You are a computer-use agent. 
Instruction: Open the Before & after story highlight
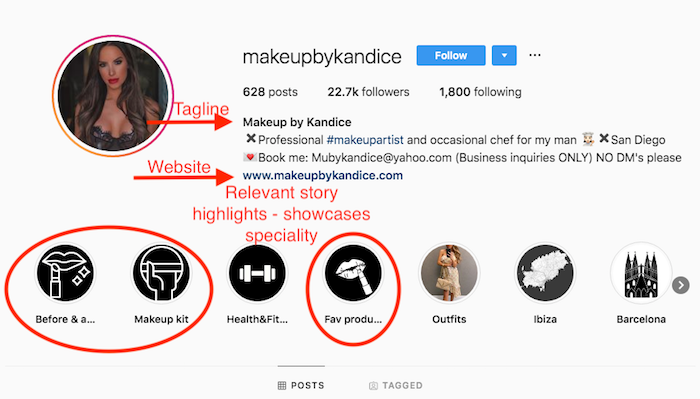65,273
